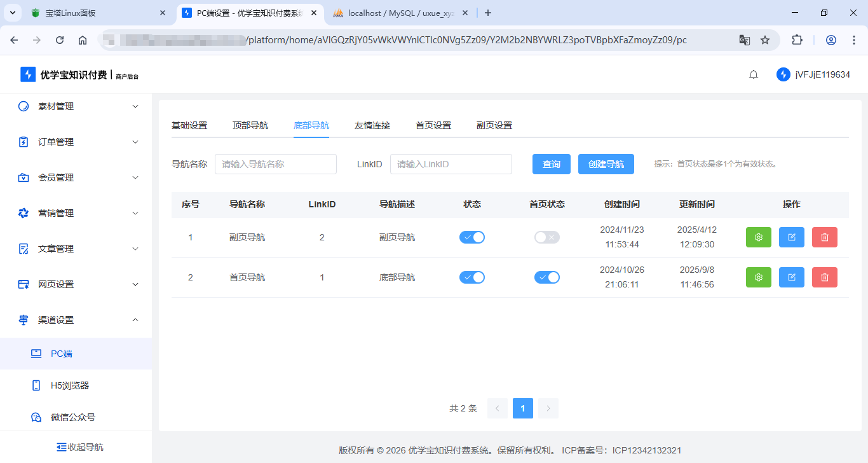Enable 首页状态 switch for 副页导航
The width and height of the screenshot is (868, 463).
click(x=546, y=237)
